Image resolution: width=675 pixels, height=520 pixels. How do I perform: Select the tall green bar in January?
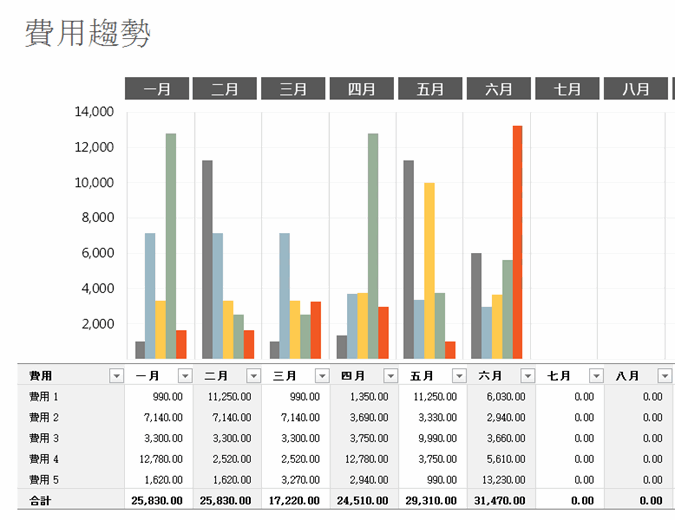tap(171, 246)
